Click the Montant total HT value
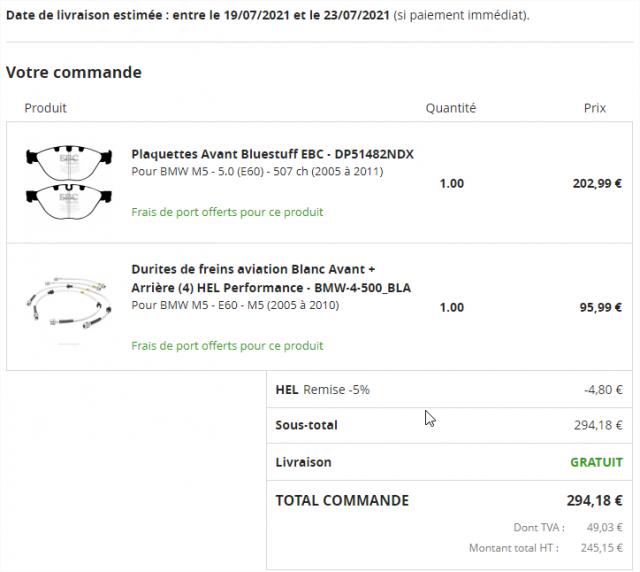This screenshot has width=640, height=572. click(602, 548)
